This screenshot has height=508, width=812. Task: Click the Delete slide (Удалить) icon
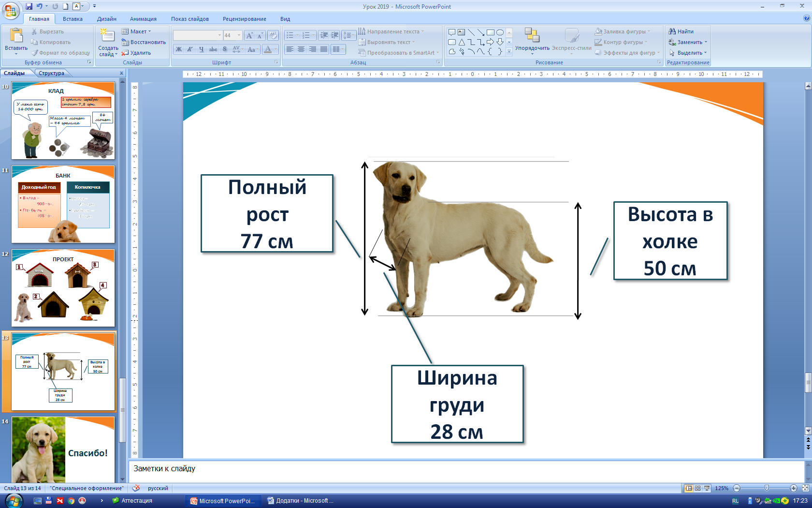125,53
